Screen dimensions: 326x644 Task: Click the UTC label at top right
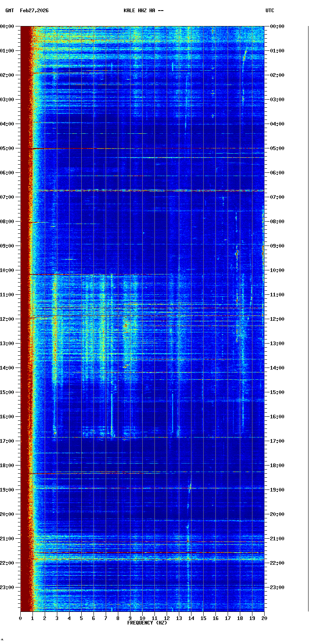click(x=270, y=11)
